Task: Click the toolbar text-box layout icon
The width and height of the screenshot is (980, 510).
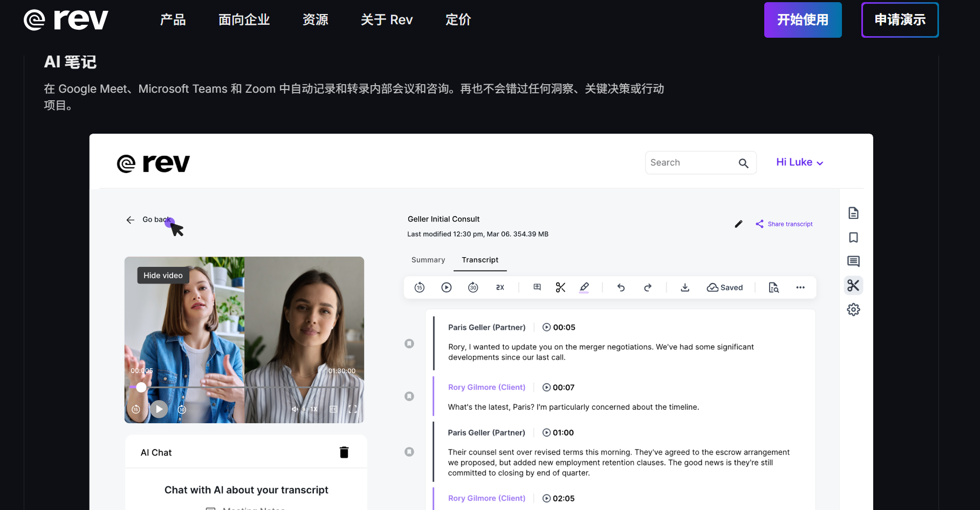Action: click(537, 287)
